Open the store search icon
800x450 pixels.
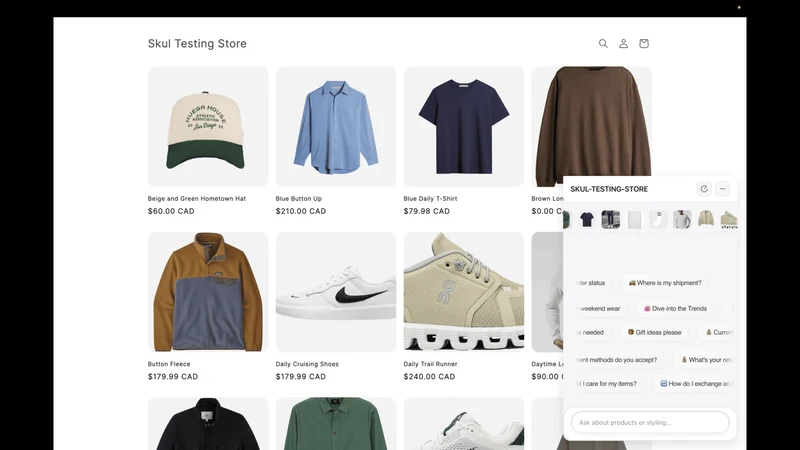coord(603,43)
